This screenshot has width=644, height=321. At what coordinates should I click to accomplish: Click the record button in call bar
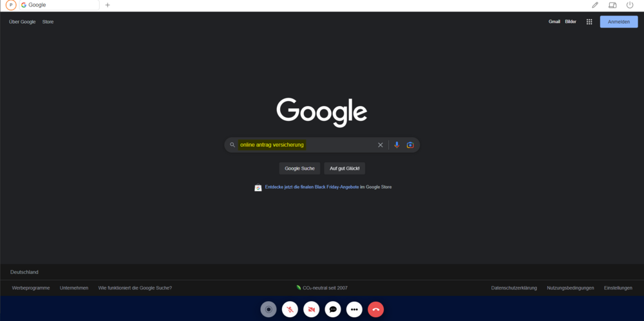269,309
